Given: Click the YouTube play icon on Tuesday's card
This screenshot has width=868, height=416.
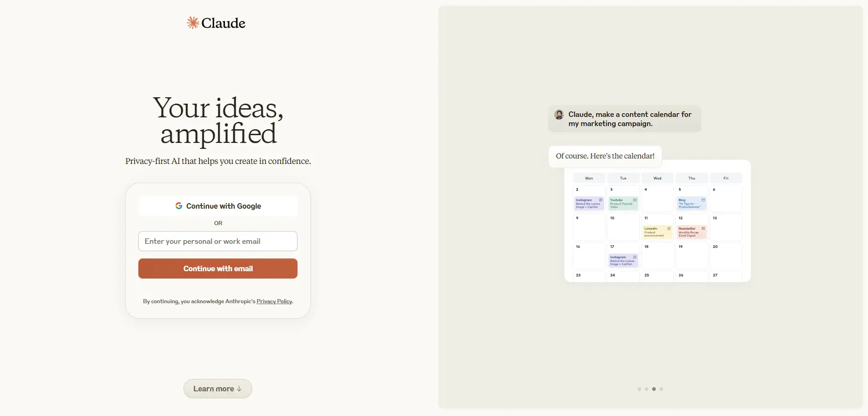Looking at the screenshot, I should coord(635,200).
